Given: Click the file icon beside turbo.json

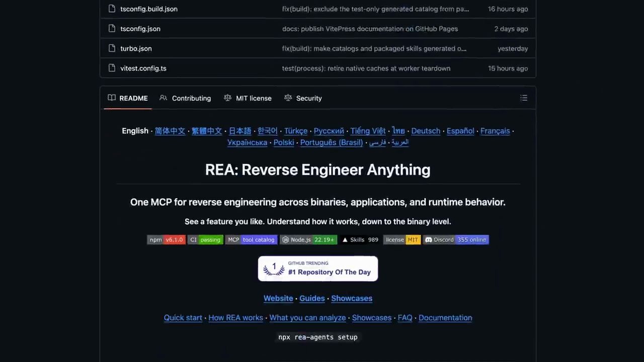Looking at the screenshot, I should [112, 48].
